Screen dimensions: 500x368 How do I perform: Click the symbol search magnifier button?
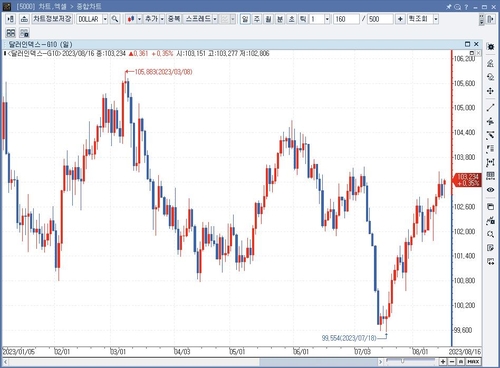tap(115, 19)
